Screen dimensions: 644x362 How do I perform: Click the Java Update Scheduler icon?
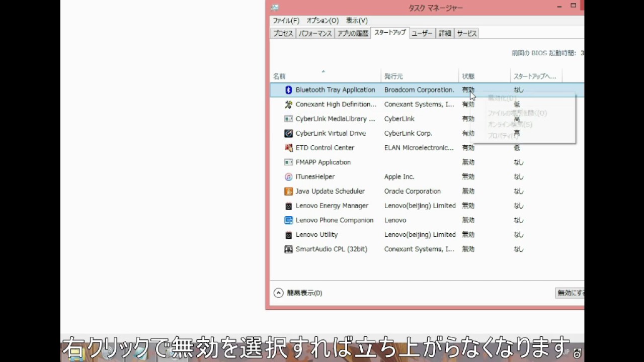[x=288, y=192]
